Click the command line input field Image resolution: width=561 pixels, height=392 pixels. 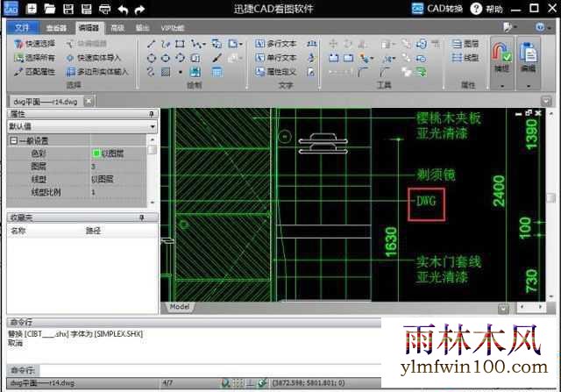[209, 370]
